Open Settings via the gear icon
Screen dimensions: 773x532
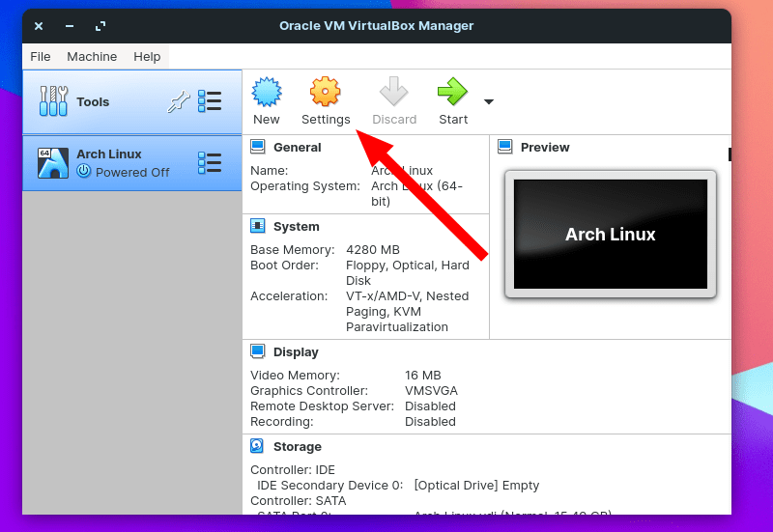pyautogui.click(x=326, y=94)
